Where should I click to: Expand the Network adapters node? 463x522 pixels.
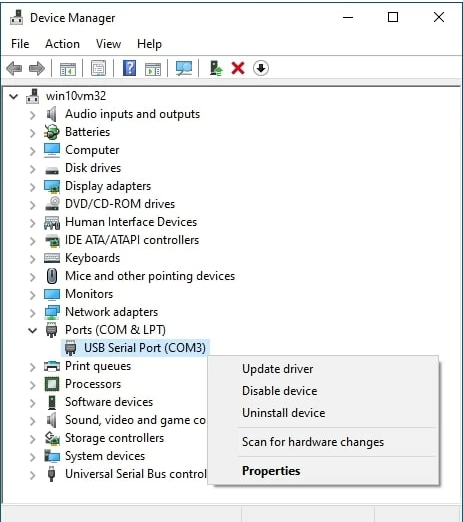32,313
